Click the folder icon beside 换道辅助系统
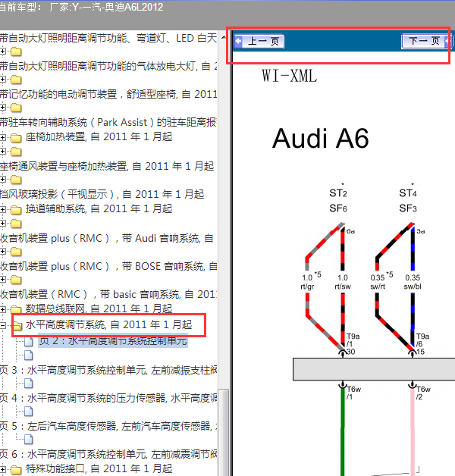The height and width of the screenshot is (476, 455). pyautogui.click(x=16, y=210)
